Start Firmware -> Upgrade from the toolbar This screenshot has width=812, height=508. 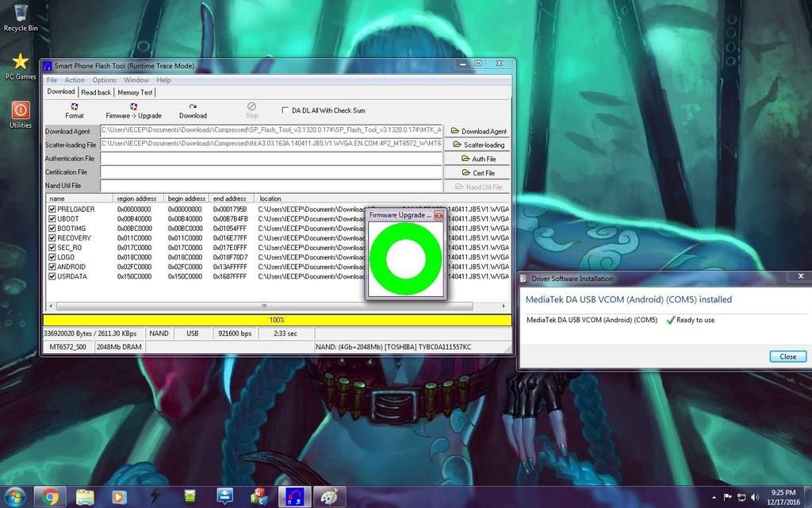click(x=133, y=110)
